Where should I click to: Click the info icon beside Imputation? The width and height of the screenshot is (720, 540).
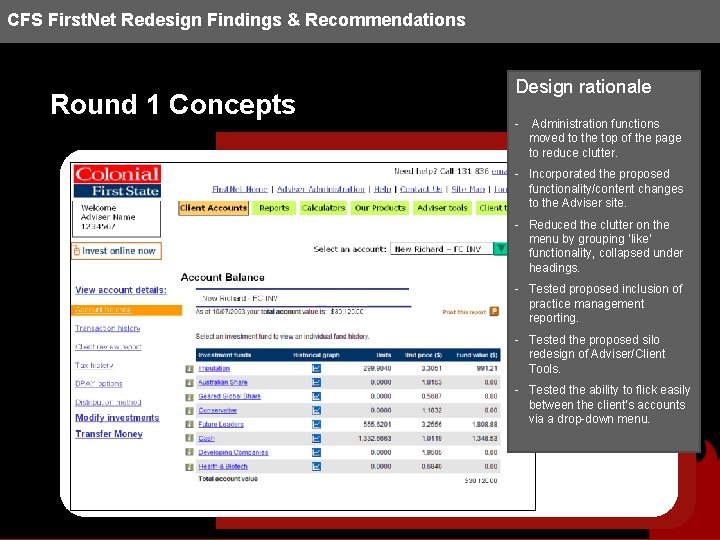click(189, 369)
